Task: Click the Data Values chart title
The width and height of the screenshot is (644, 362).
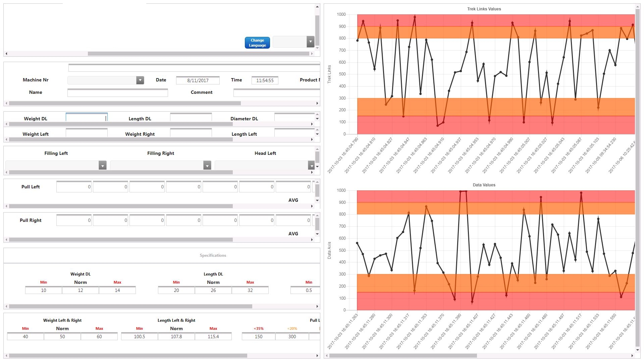Action: [484, 185]
